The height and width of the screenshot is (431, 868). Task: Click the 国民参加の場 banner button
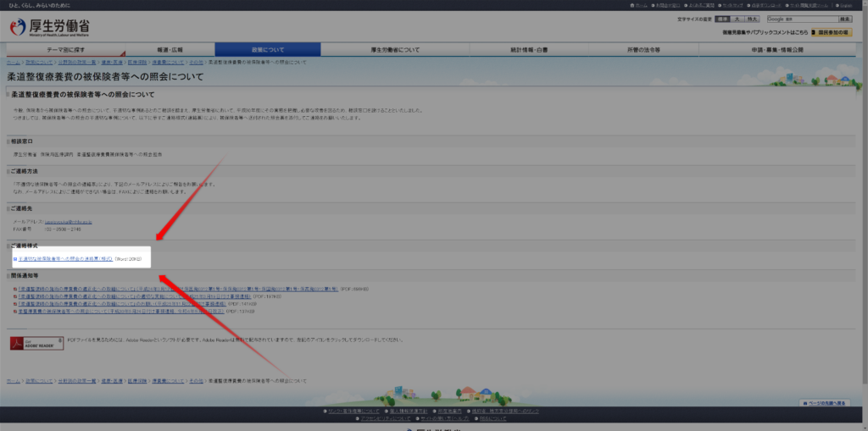(831, 32)
